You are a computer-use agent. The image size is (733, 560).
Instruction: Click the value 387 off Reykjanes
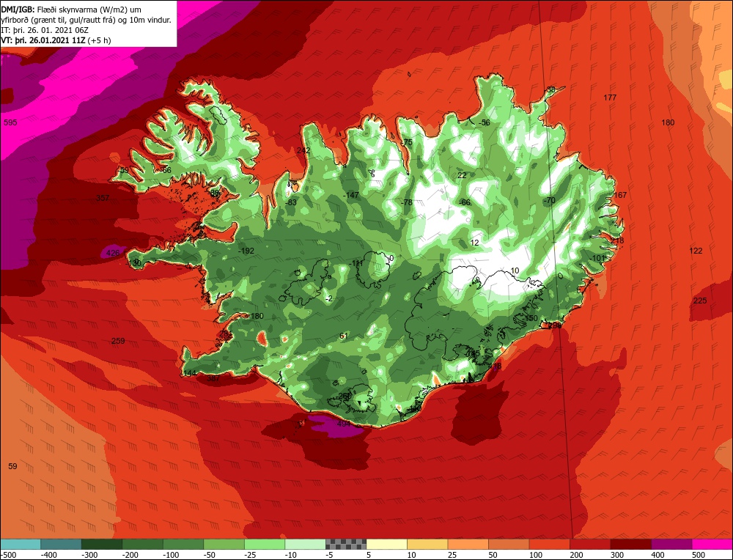[213, 378]
